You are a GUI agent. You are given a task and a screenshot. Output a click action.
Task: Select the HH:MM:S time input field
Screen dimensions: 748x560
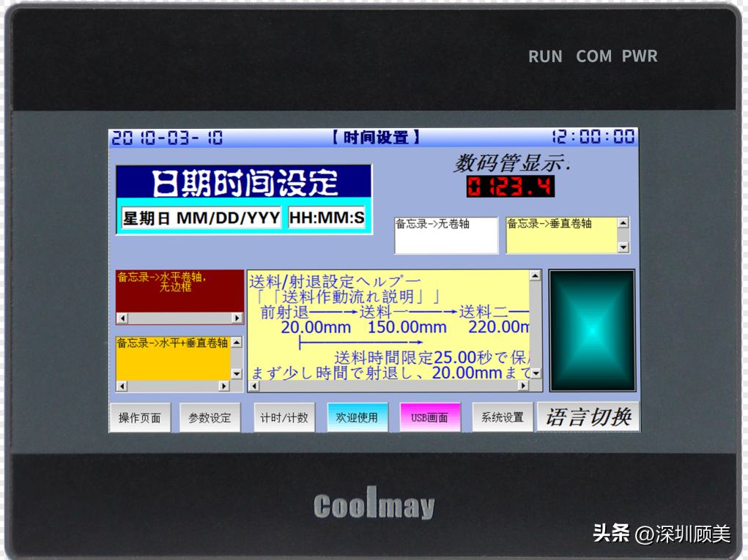tap(327, 218)
